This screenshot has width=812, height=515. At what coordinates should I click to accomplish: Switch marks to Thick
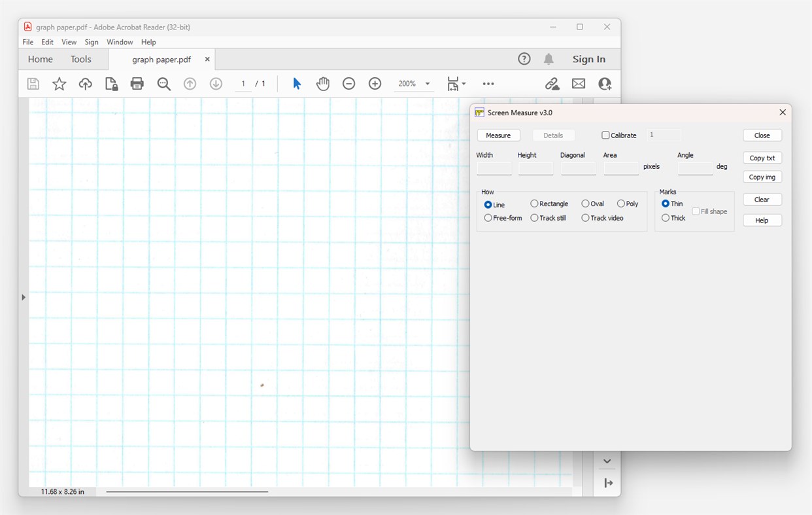click(x=665, y=217)
